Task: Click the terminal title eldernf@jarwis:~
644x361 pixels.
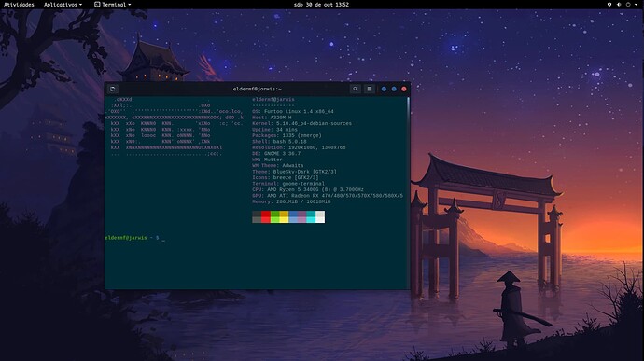Action: pos(258,89)
